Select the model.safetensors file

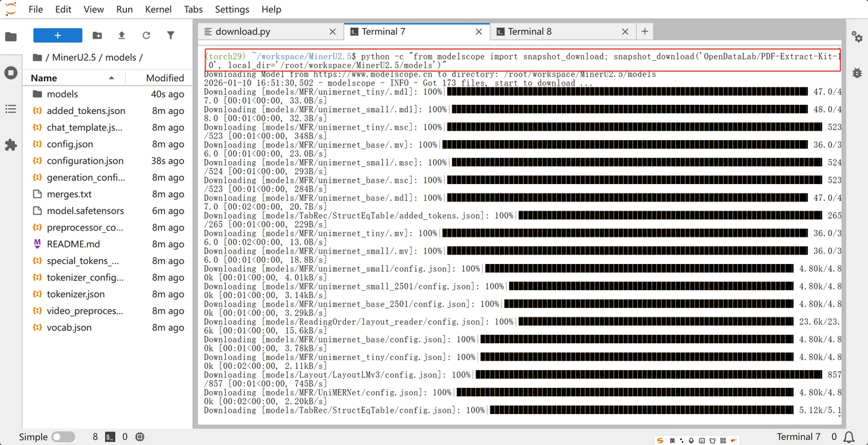[x=107, y=211]
